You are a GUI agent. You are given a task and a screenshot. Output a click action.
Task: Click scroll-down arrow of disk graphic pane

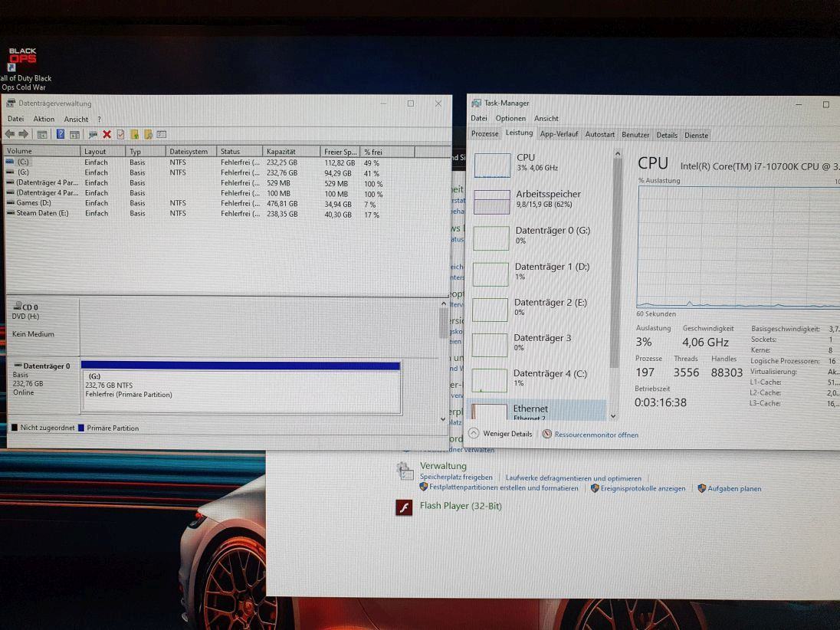pos(443,418)
